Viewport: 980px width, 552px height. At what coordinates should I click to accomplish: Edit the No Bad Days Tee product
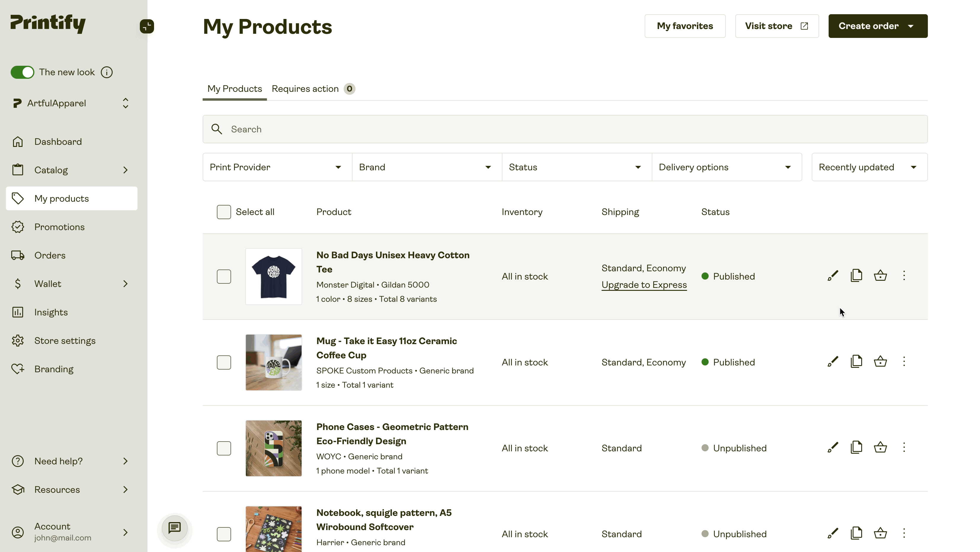[832, 276]
